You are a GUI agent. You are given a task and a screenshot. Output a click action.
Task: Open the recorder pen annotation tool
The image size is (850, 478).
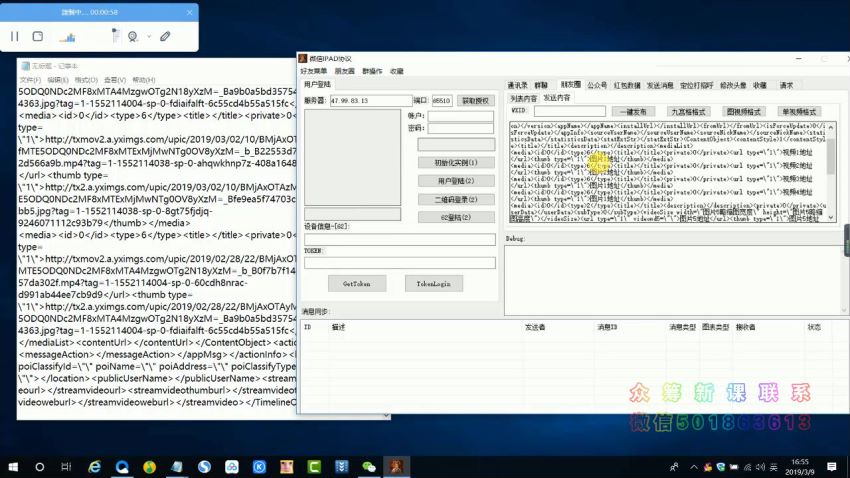tap(165, 36)
